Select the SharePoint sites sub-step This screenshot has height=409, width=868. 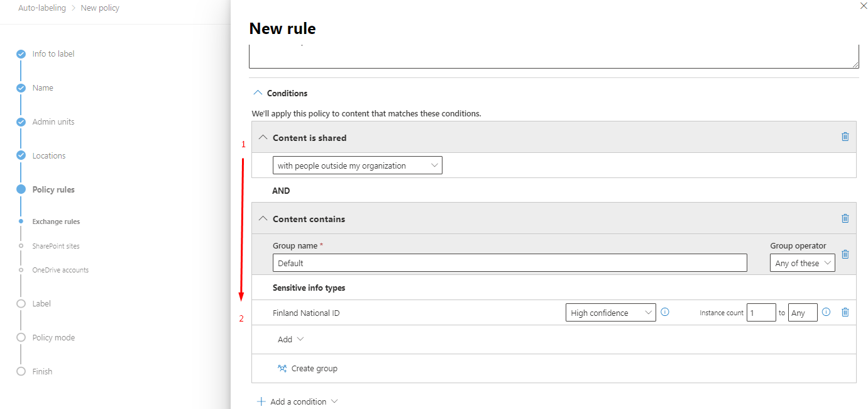[56, 246]
